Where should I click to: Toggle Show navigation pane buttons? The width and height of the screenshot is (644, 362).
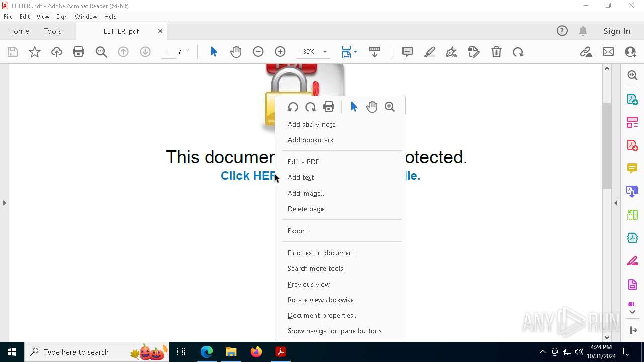[340, 331]
